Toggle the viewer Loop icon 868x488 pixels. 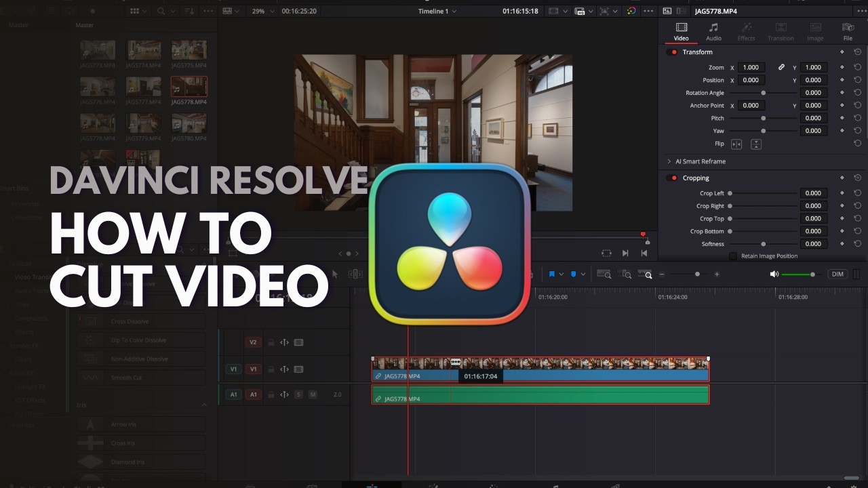tap(606, 253)
